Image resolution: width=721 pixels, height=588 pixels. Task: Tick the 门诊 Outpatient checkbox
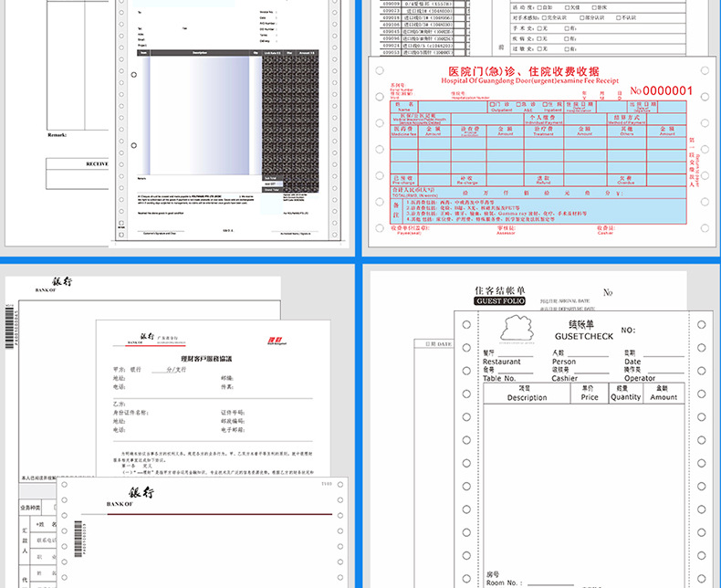492,104
